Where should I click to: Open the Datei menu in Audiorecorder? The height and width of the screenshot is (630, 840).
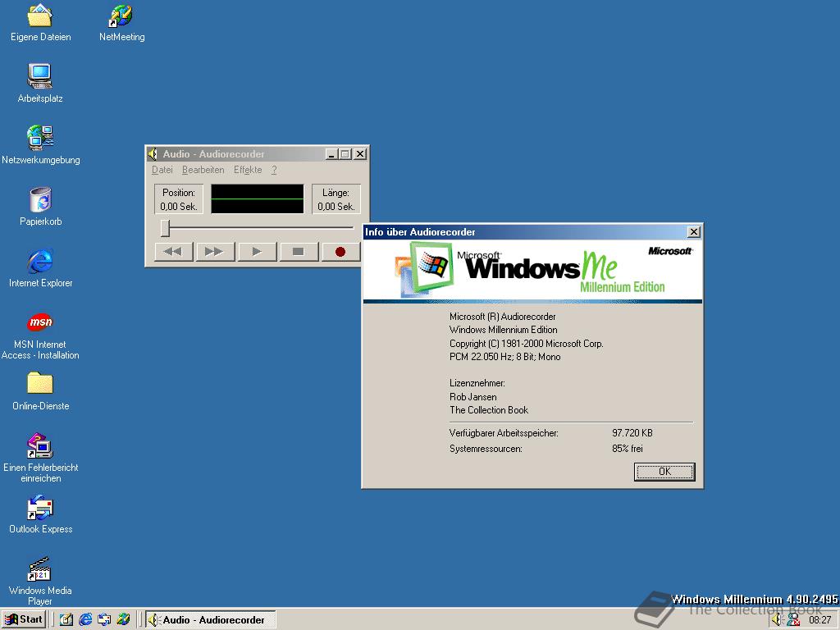coord(162,170)
